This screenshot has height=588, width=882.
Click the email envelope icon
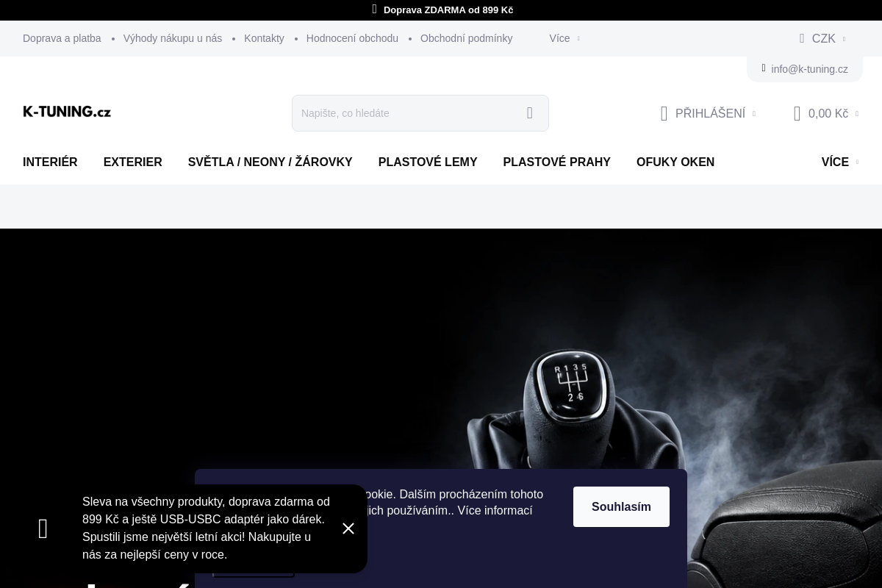[x=764, y=68]
